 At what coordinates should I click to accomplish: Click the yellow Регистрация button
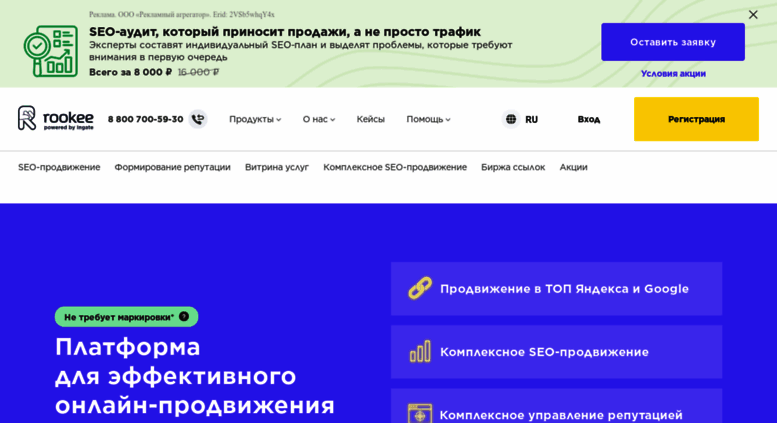click(696, 119)
